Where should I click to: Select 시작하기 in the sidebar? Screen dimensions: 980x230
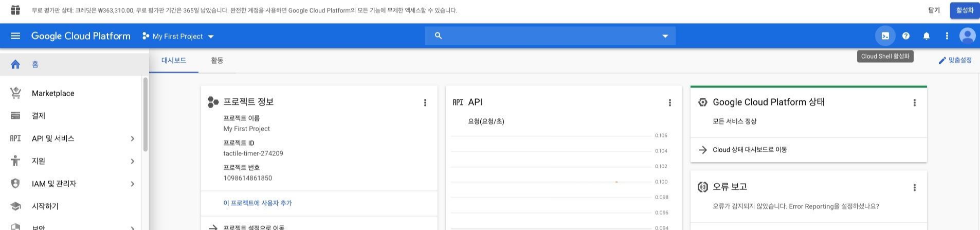pyautogui.click(x=71, y=206)
